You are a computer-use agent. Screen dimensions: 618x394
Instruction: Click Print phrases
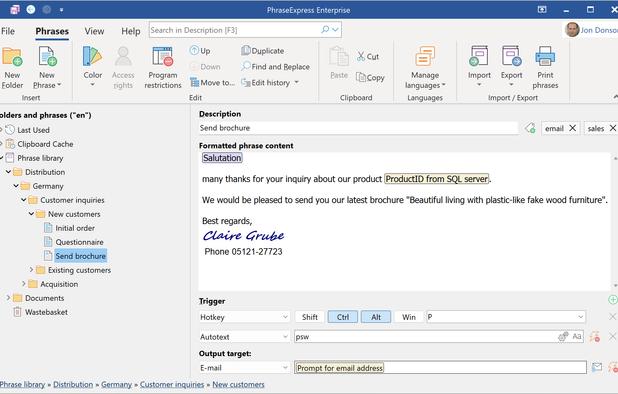(545, 68)
